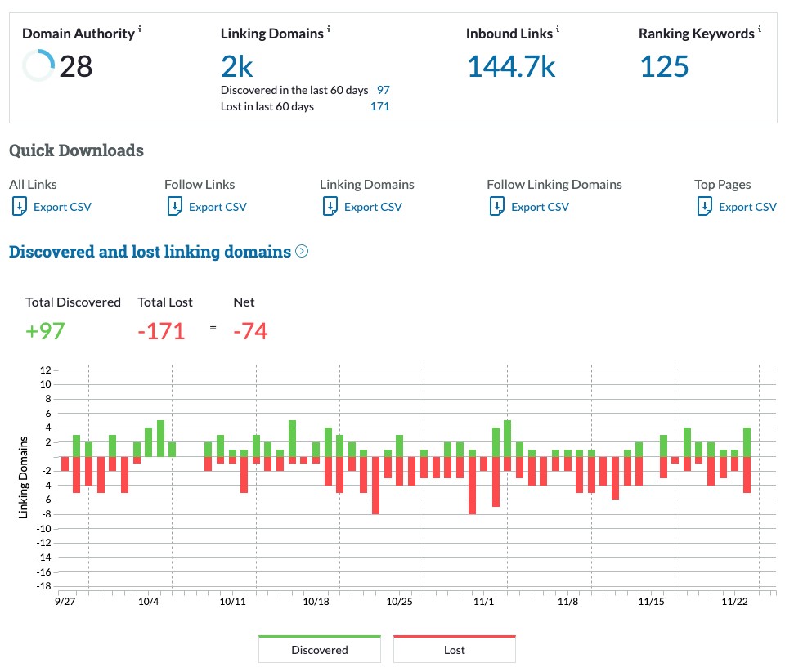The height and width of the screenshot is (672, 794).
Task: Click the All Links export download icon
Action: click(20, 207)
